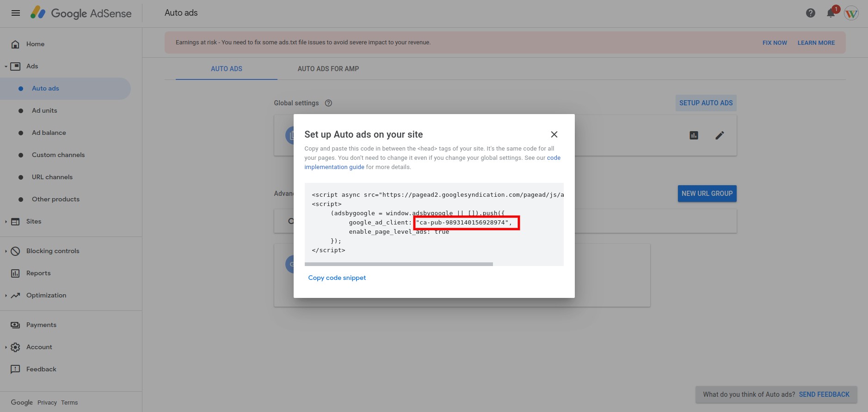Viewport: 868px width, 412px height.
Task: Click the enable_page_level_ads code line
Action: [399, 232]
